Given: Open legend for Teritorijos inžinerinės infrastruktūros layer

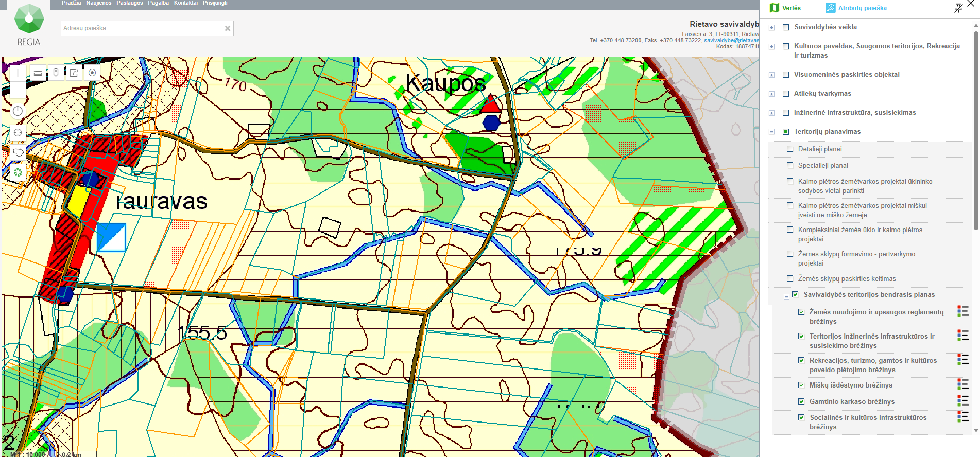Looking at the screenshot, I should click(x=963, y=336).
